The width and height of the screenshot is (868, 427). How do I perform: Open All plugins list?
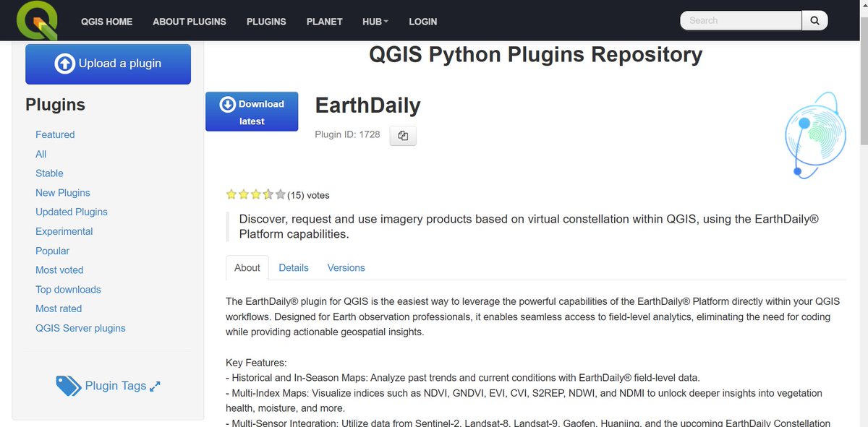(41, 154)
